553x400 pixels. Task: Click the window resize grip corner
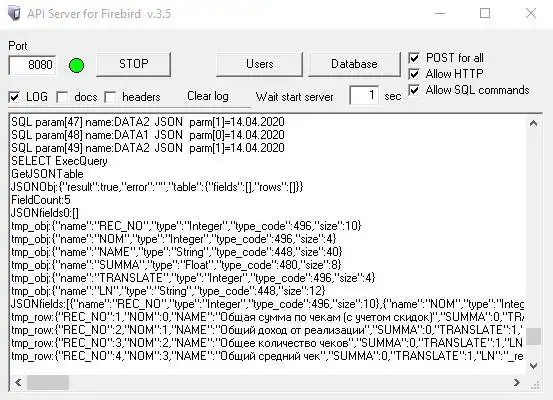click(x=535, y=384)
